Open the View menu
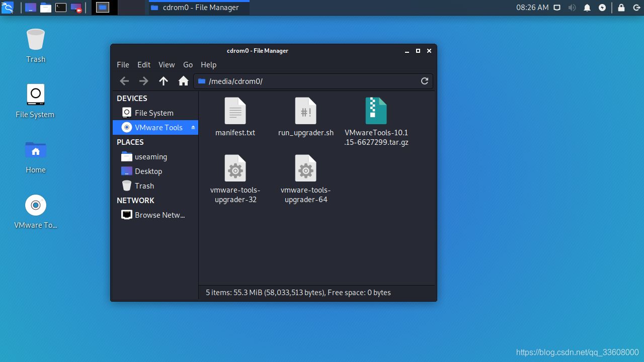The image size is (644, 362). pyautogui.click(x=167, y=65)
